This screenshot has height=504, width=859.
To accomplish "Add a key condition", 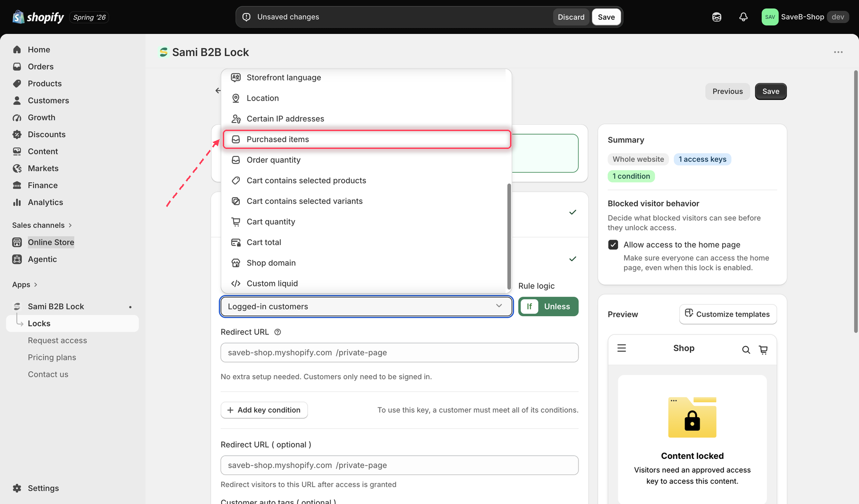I will (264, 410).
